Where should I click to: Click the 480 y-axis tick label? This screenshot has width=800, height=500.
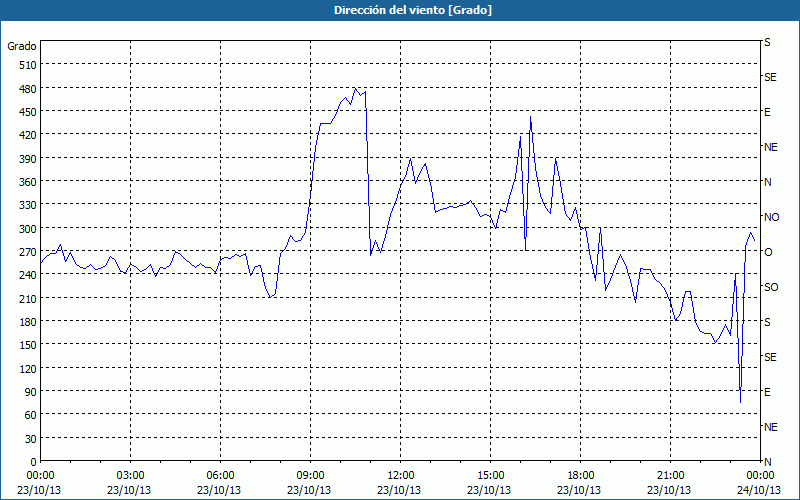click(28, 89)
